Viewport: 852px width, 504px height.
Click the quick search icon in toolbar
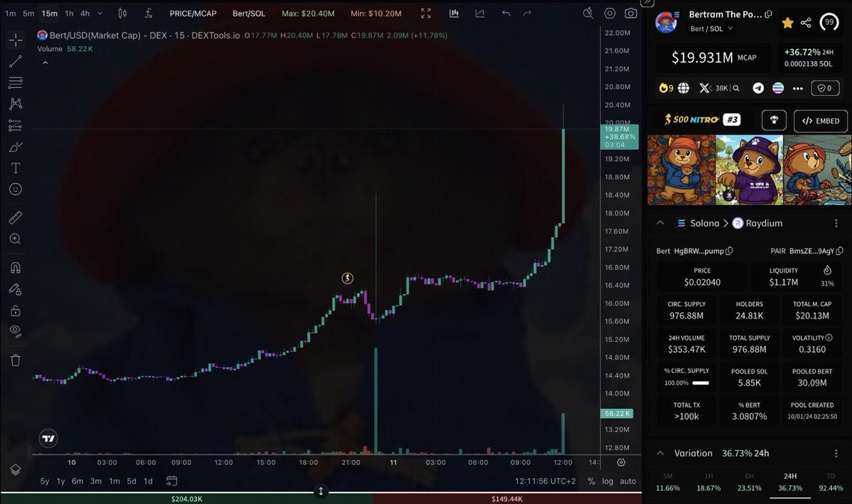[588, 13]
